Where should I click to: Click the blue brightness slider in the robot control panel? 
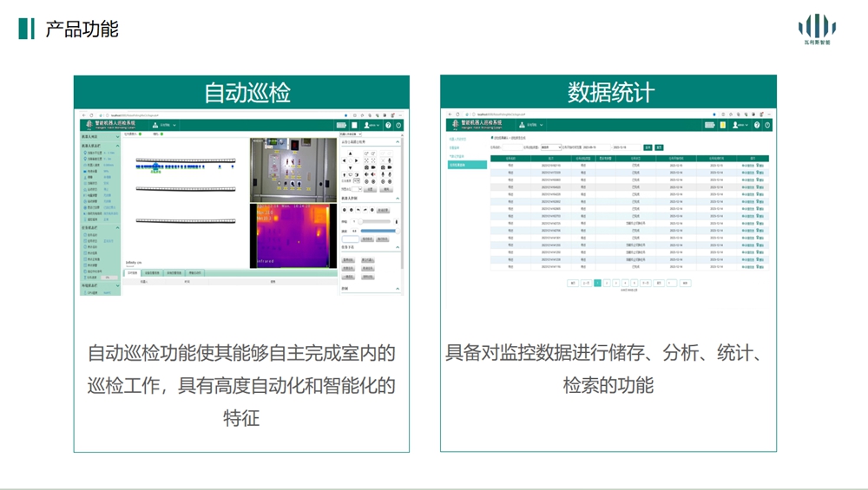[378, 231]
